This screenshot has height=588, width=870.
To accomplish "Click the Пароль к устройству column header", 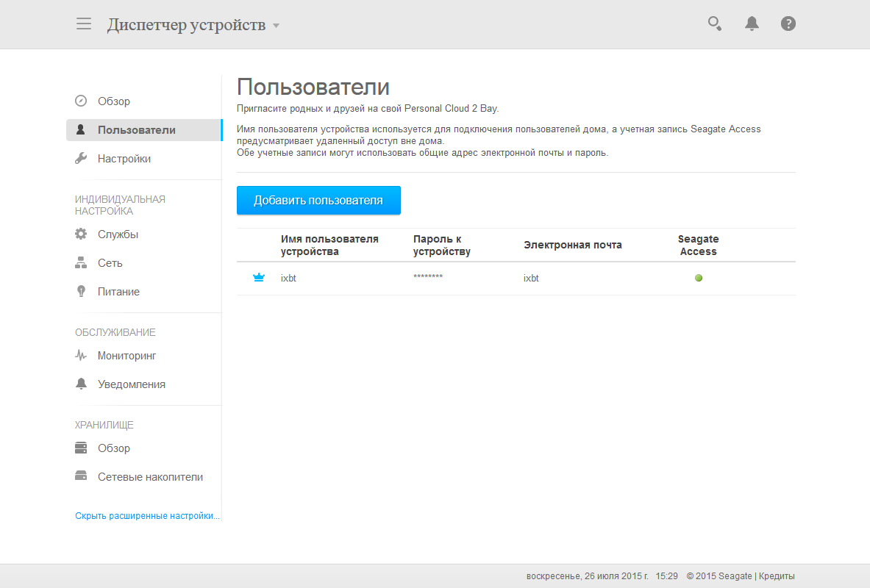I will tap(442, 245).
